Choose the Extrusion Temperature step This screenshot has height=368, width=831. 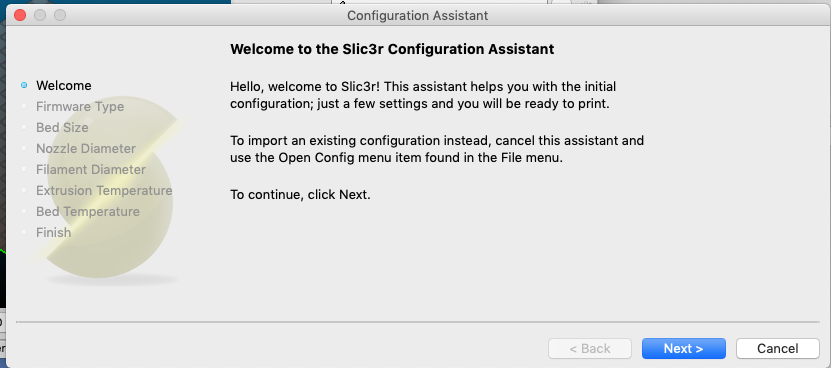[x=104, y=190]
